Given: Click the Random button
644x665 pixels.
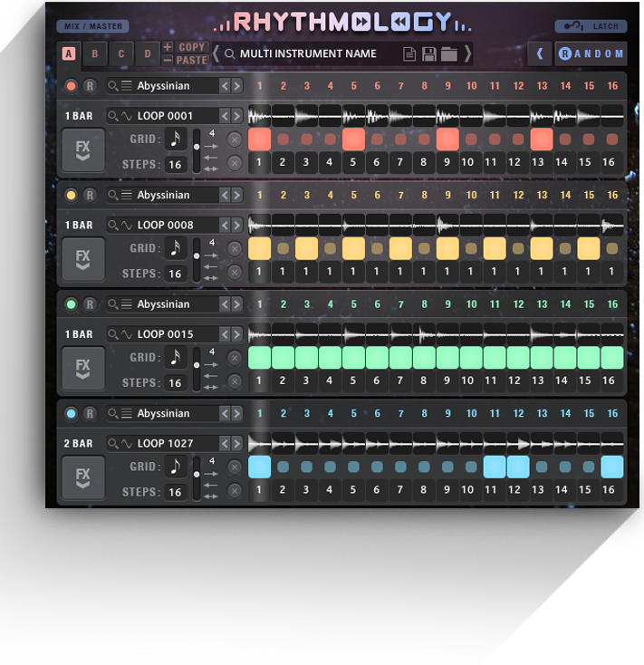Looking at the screenshot, I should click(x=591, y=54).
